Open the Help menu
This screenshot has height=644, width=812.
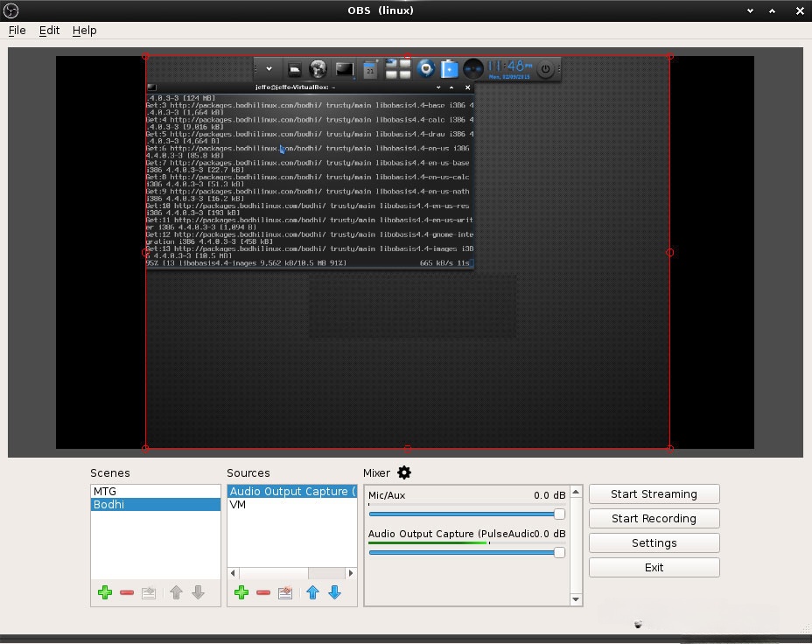(x=84, y=31)
